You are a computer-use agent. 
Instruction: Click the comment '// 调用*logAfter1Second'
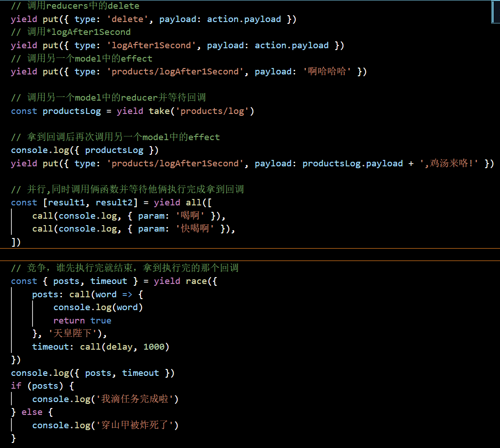(71, 32)
